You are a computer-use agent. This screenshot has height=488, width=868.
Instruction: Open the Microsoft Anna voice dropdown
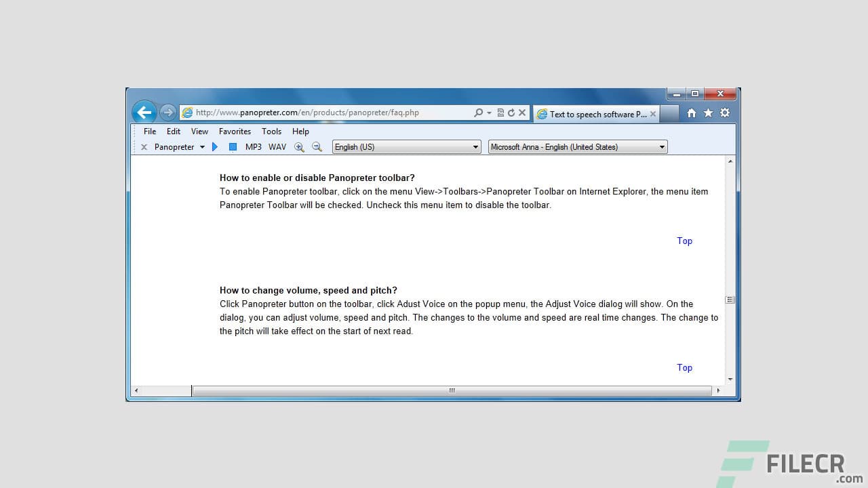pos(578,147)
